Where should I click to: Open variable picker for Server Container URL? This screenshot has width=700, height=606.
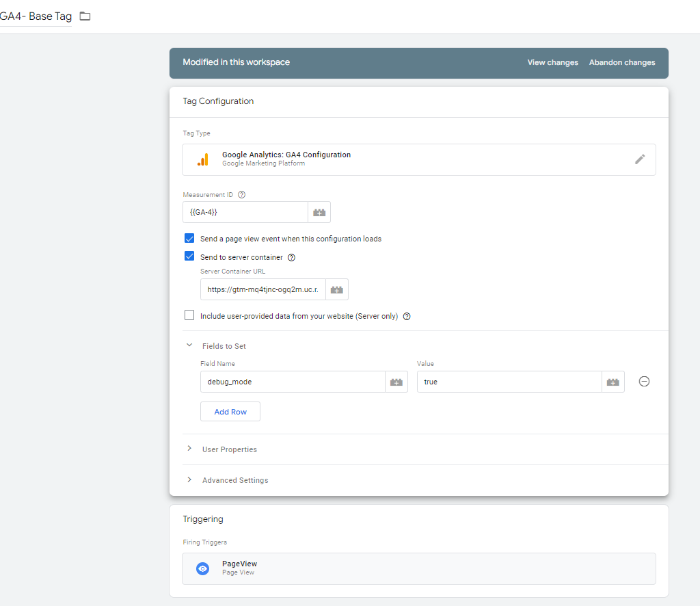pyautogui.click(x=336, y=290)
